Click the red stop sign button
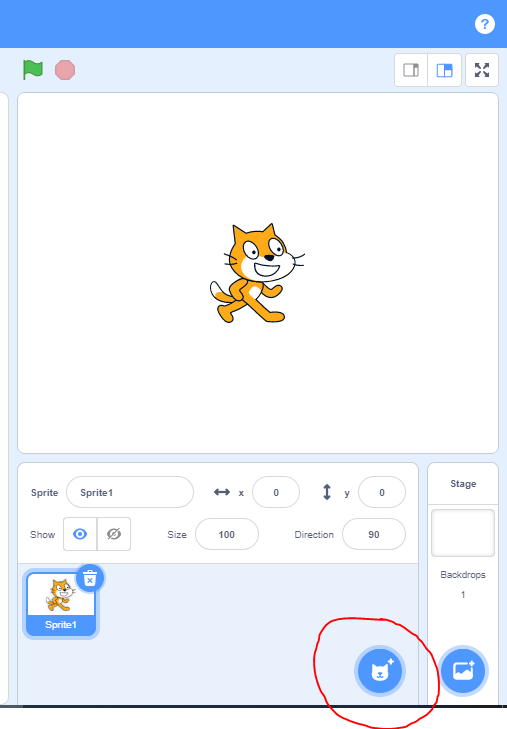507x729 pixels. [x=65, y=70]
